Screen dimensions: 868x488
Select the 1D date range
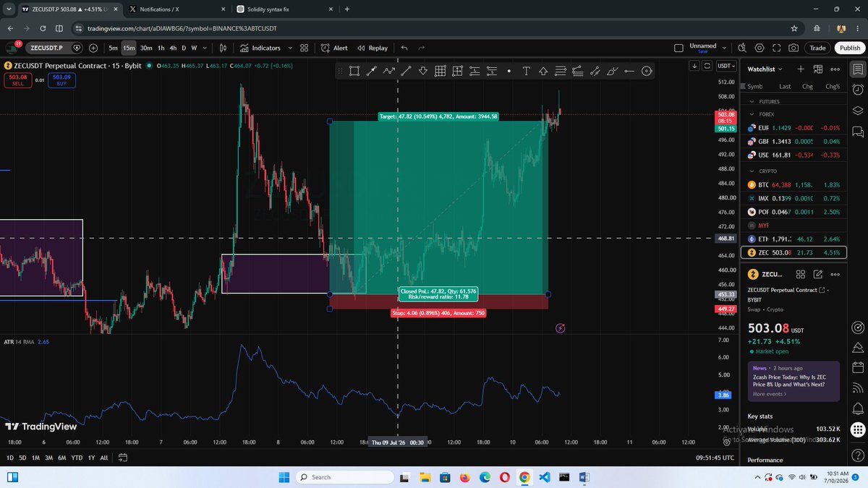[x=9, y=458]
